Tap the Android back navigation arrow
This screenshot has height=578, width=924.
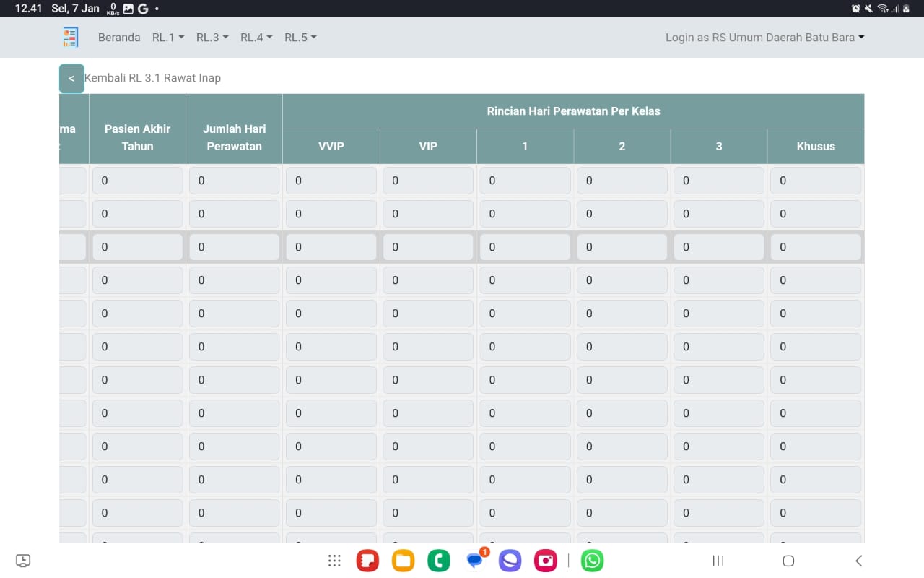tap(858, 561)
